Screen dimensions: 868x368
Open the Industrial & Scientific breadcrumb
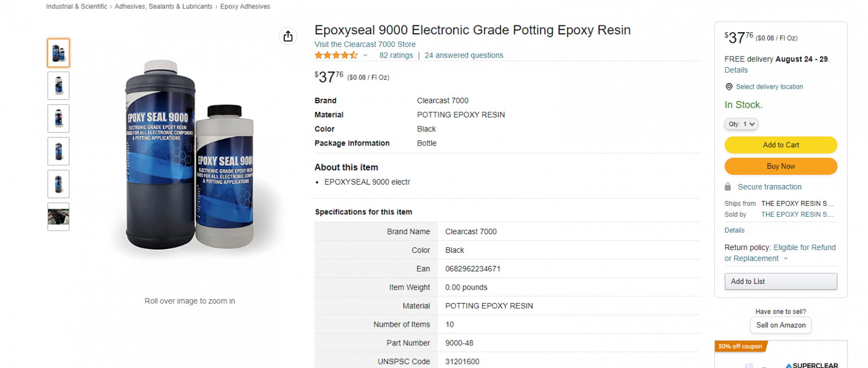[77, 6]
